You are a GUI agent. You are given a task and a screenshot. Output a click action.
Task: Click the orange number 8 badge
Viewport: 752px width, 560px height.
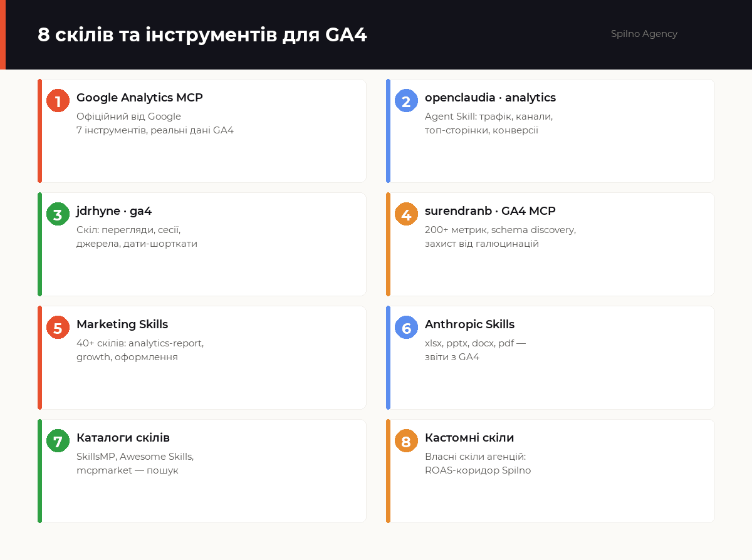tap(406, 441)
